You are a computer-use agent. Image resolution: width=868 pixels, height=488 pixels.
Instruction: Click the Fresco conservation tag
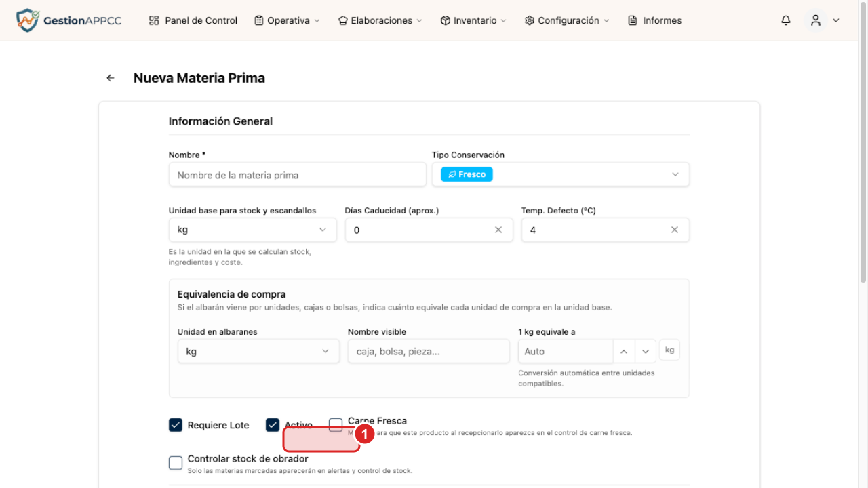coord(467,174)
